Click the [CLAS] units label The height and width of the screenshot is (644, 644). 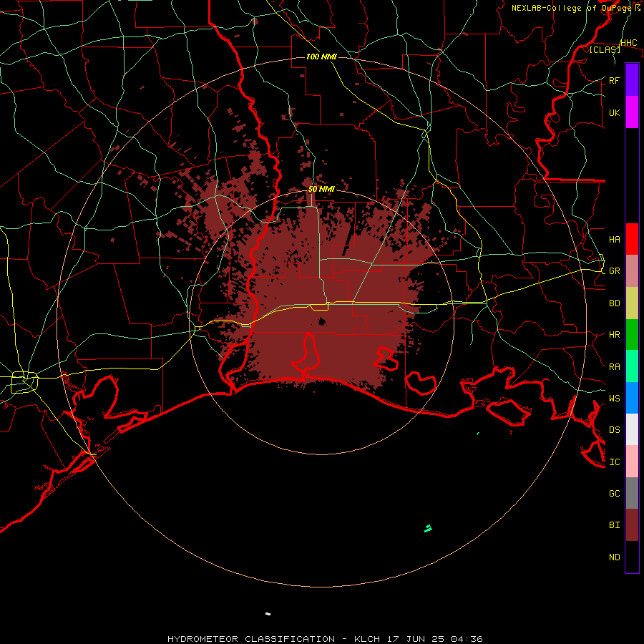605,49
